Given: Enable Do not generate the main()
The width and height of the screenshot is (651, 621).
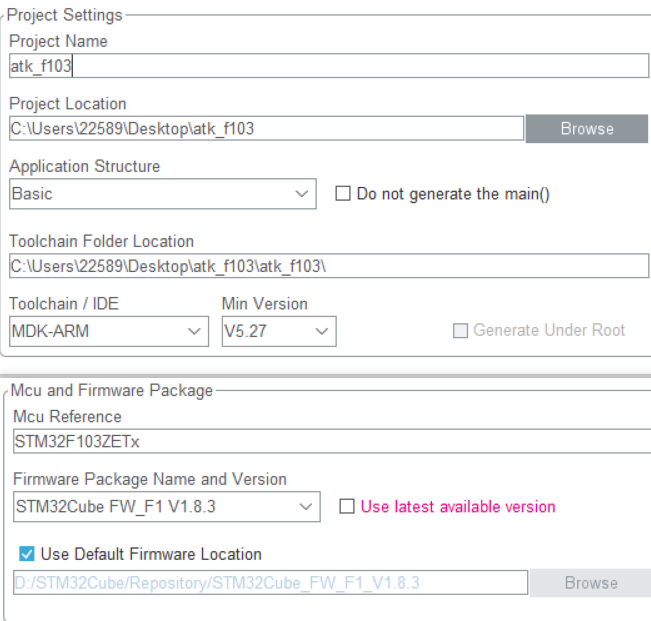Looking at the screenshot, I should click(343, 194).
